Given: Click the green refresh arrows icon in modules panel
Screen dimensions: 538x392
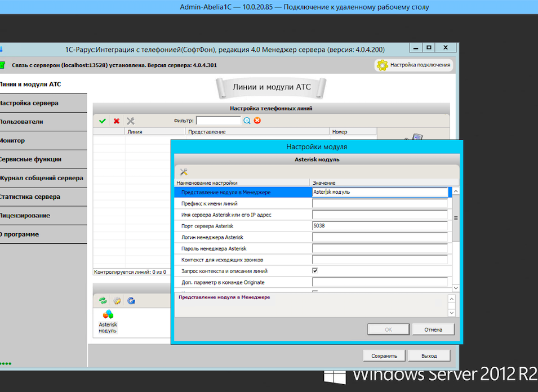Looking at the screenshot, I should click(x=103, y=301).
